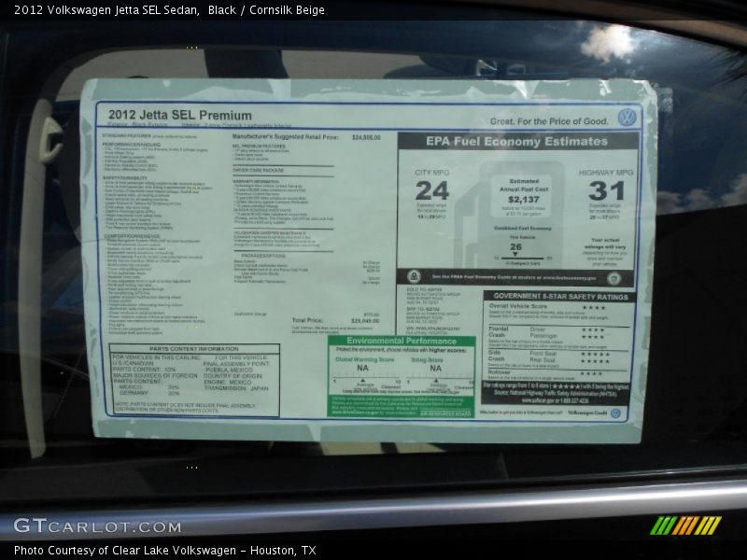Screen dimensions: 747x560
Task: Click the Rollover star rating
Action: click(x=592, y=373)
